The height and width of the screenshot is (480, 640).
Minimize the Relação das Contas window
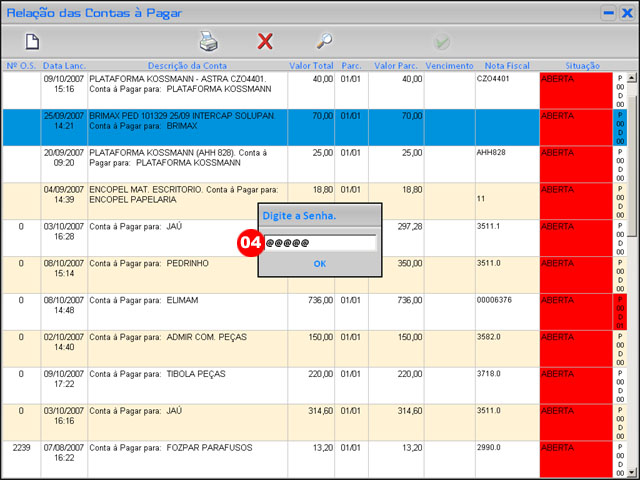608,12
